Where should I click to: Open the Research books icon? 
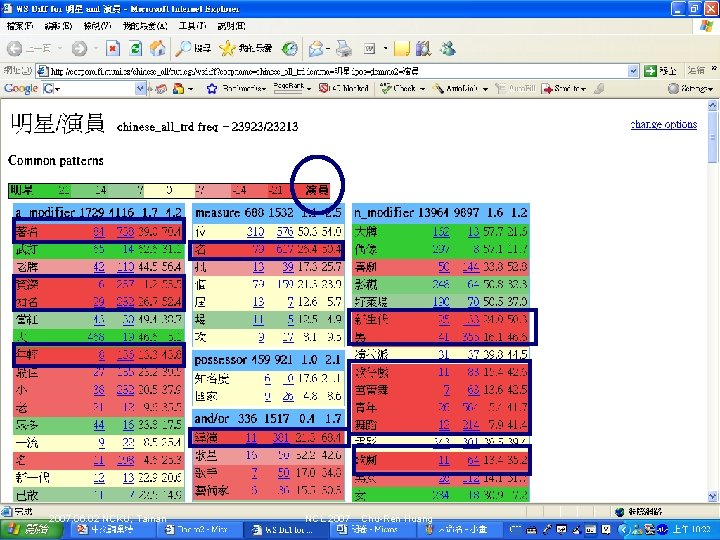(423, 48)
